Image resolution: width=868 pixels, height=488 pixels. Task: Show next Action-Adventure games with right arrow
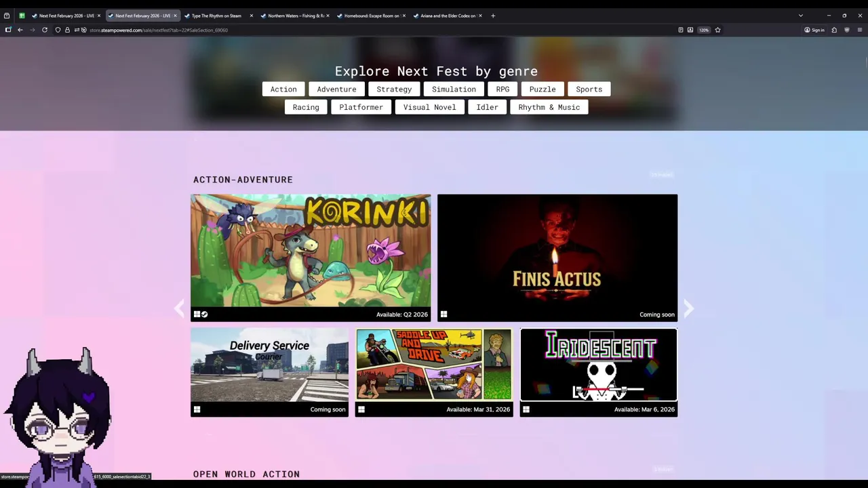coord(688,309)
